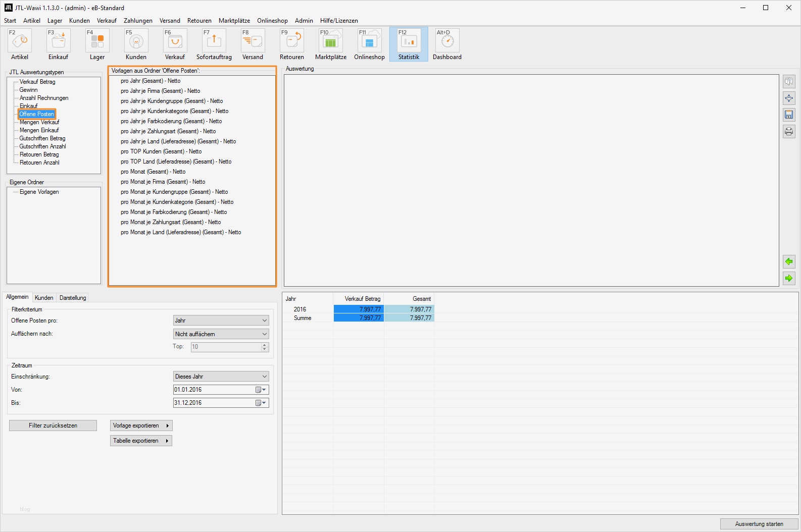
Task: Click the 'Gesamt' column header
Action: tap(409, 299)
